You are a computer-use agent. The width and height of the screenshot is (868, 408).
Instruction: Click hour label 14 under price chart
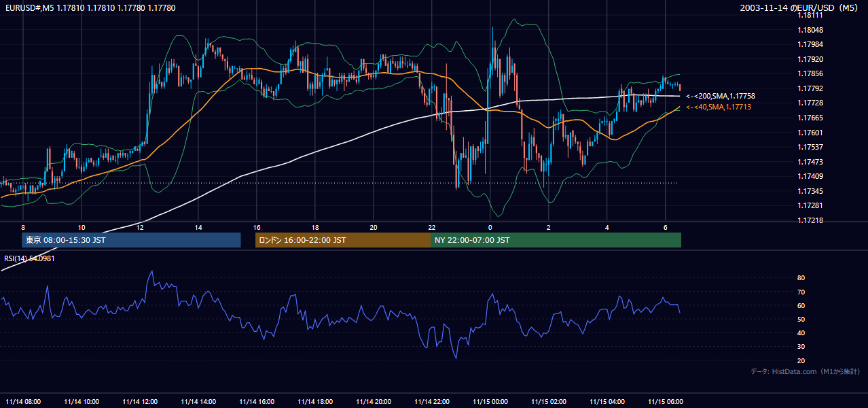click(x=198, y=227)
